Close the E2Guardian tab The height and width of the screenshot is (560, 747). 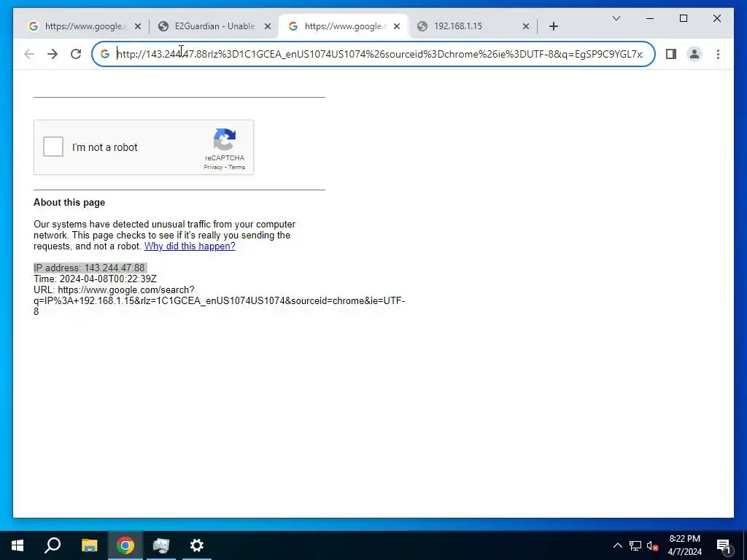click(268, 26)
